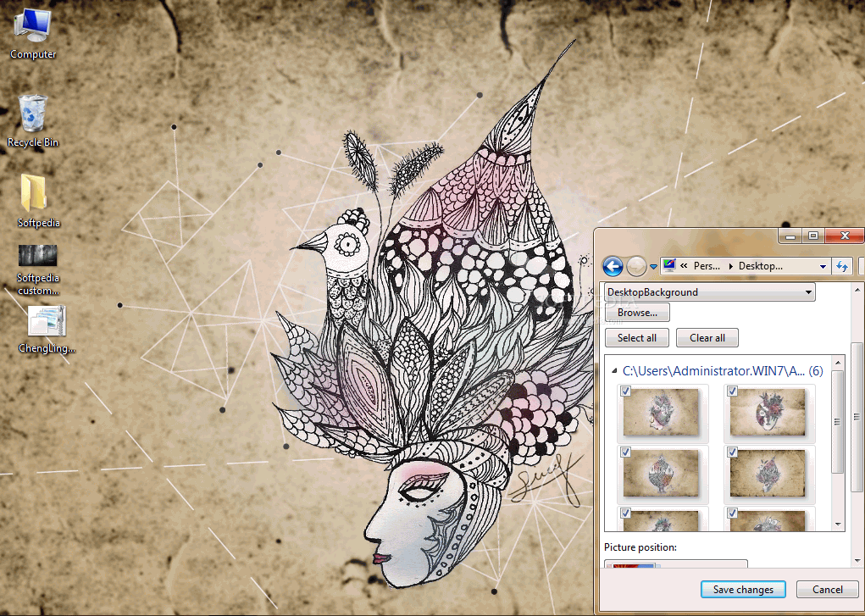Click the Save changes button
This screenshot has height=616, width=865.
pos(743,590)
